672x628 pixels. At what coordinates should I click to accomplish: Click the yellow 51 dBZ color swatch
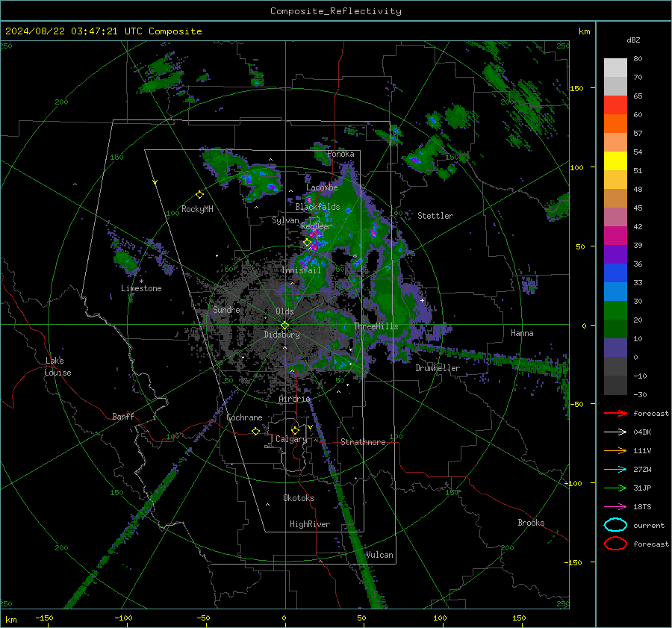[x=615, y=161]
